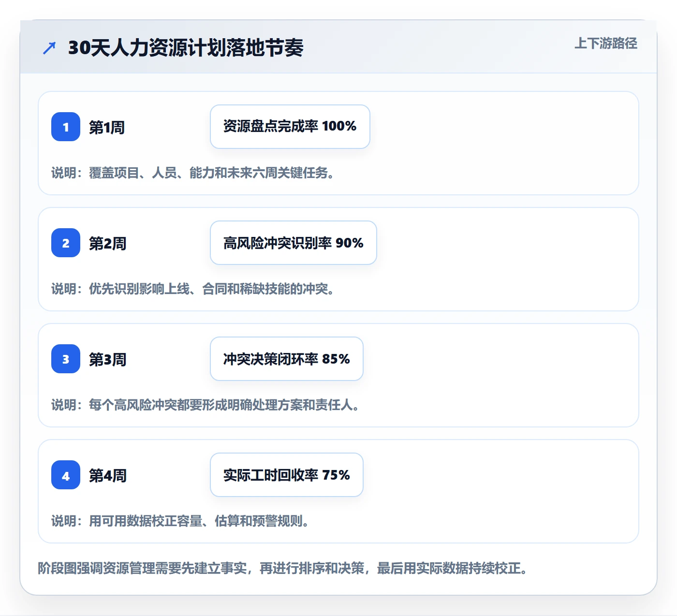Click the 高风险冲突识别率 90% pill

tap(294, 243)
